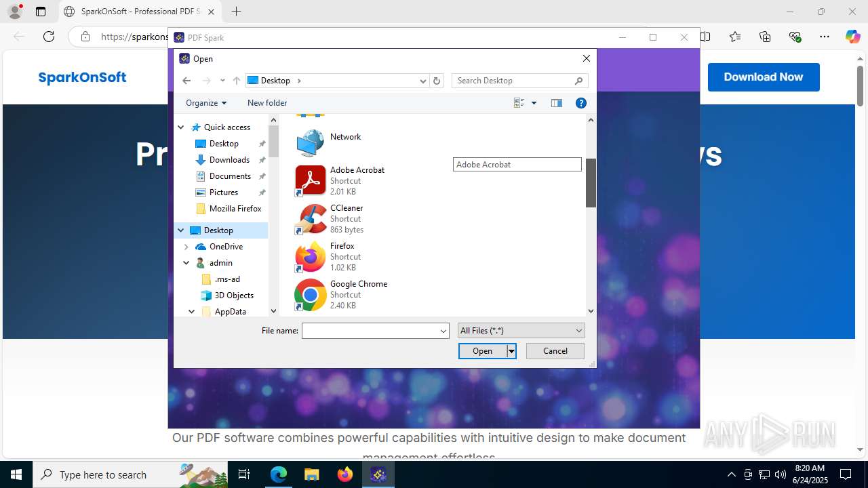Click the file list vertical scrollbar thumb
868x488 pixels.
(591, 183)
